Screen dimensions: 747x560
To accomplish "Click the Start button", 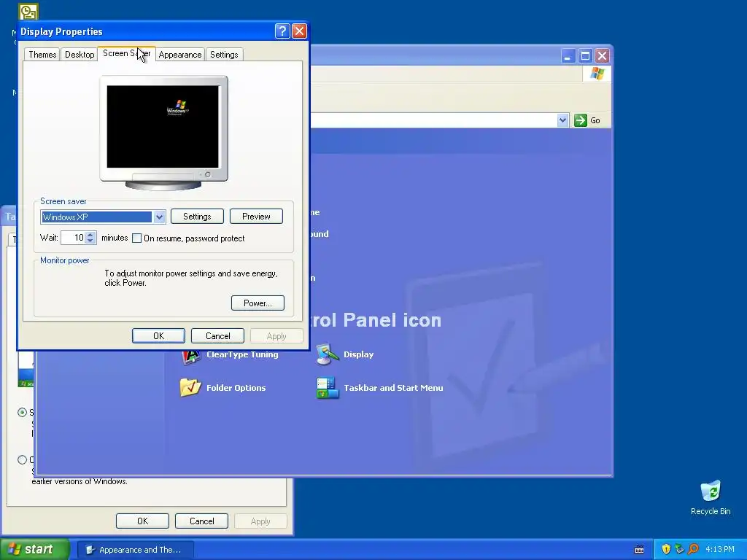I will 35,550.
